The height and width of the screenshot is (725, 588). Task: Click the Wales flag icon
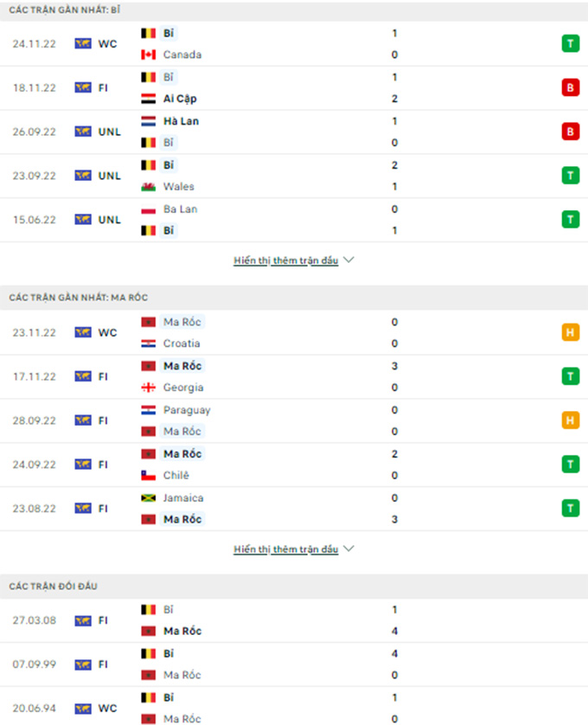(148, 186)
